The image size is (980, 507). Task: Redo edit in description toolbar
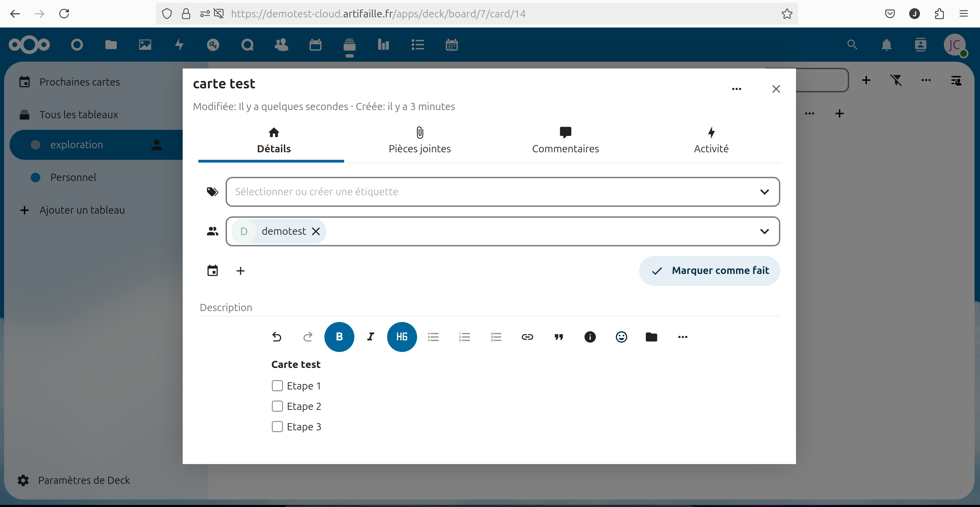click(x=308, y=337)
